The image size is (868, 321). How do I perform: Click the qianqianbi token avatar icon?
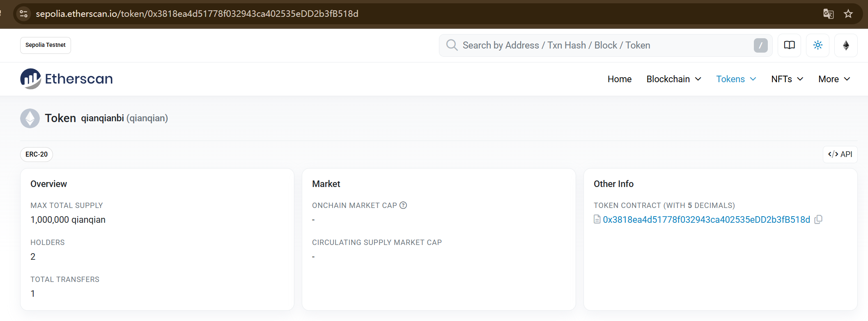(x=30, y=118)
